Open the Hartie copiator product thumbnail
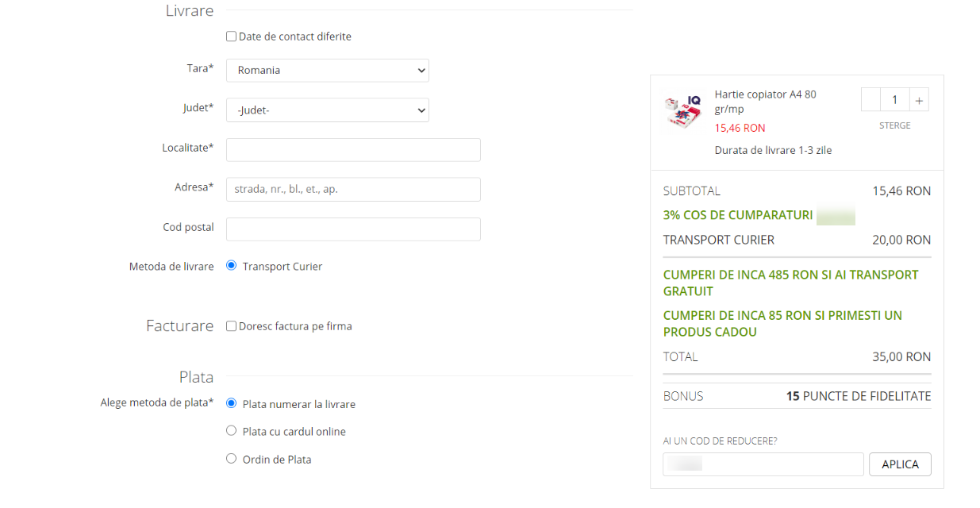Viewport: 980px width, 508px height. (x=682, y=112)
